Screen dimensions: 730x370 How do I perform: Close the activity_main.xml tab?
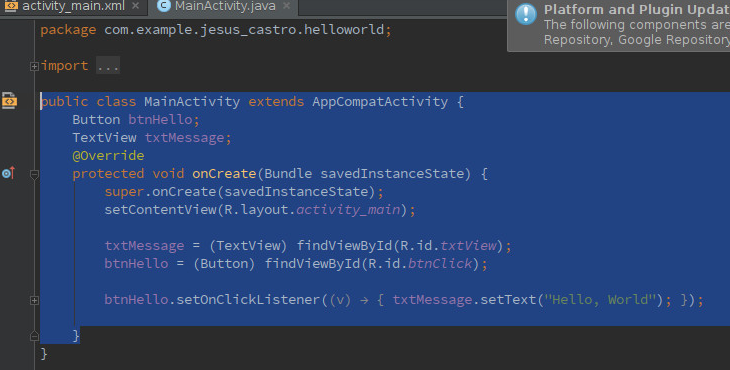[x=135, y=6]
